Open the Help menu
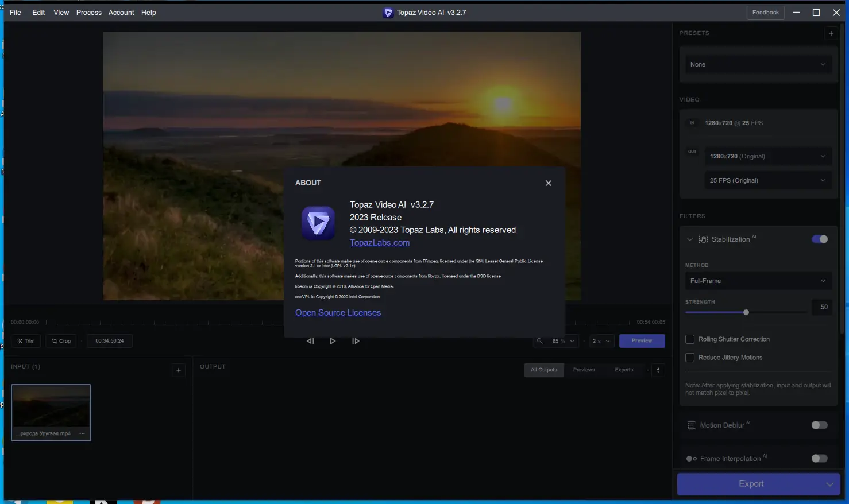This screenshot has height=504, width=849. [149, 13]
